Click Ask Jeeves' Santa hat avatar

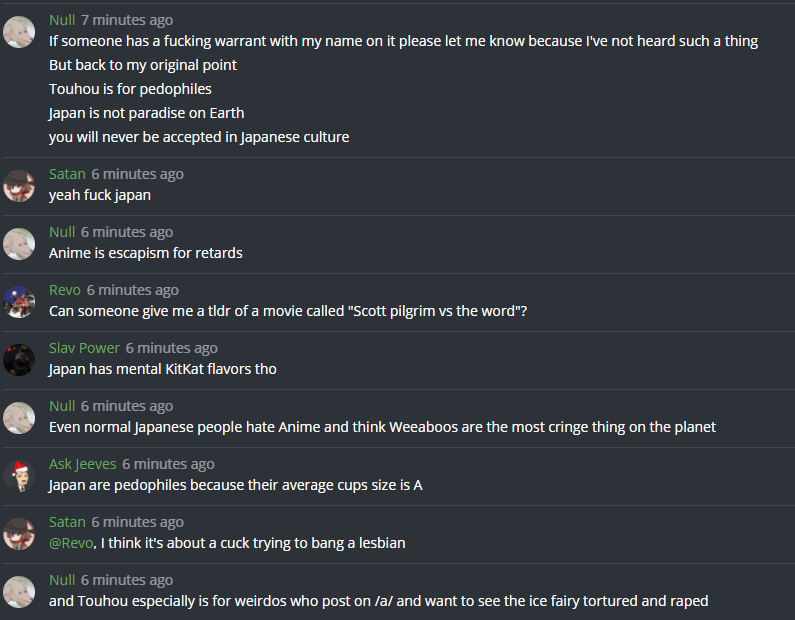19,475
